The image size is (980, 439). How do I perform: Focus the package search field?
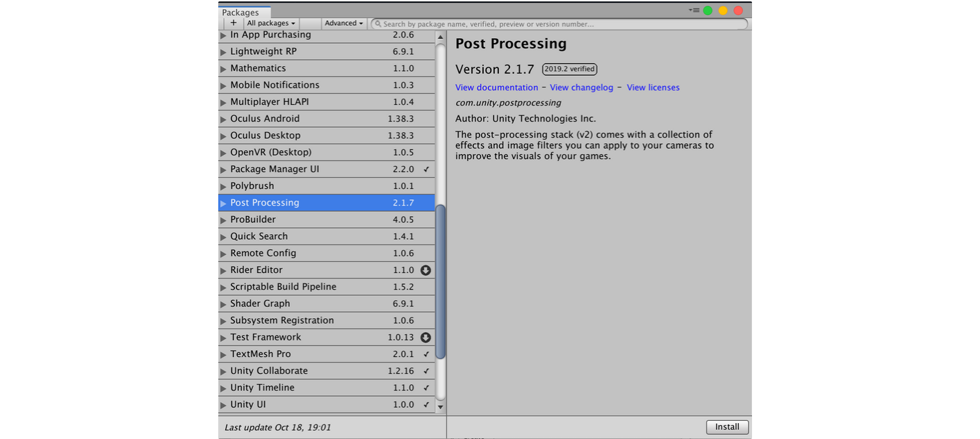click(x=560, y=24)
